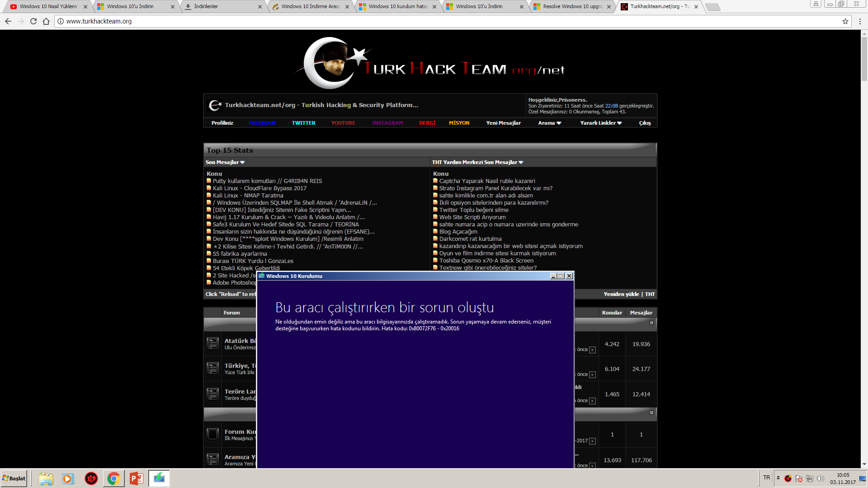Click the TR language indicator in taskbar
The width and height of the screenshot is (868, 488).
click(x=766, y=478)
